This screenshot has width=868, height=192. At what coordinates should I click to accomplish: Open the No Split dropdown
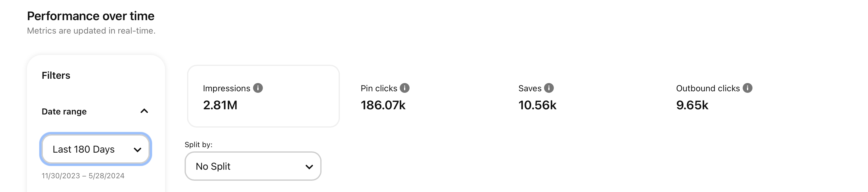[253, 166]
